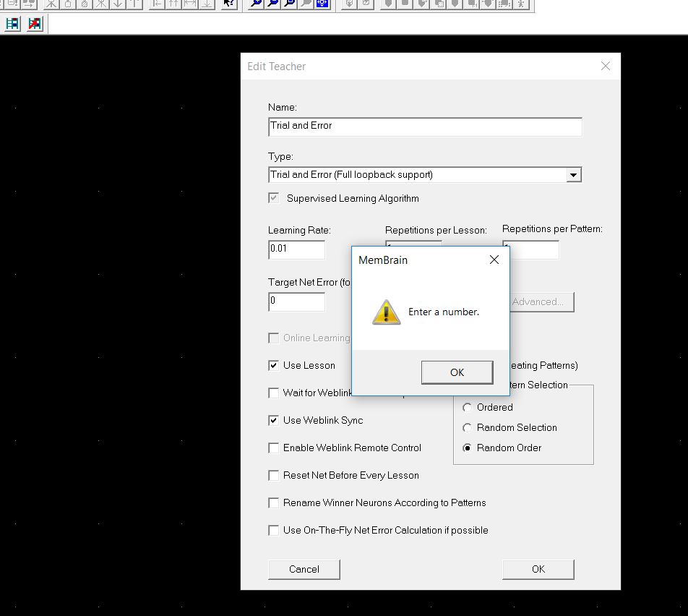The image size is (688, 616).
Task: Close the MemBrain message box with X
Action: (494, 260)
